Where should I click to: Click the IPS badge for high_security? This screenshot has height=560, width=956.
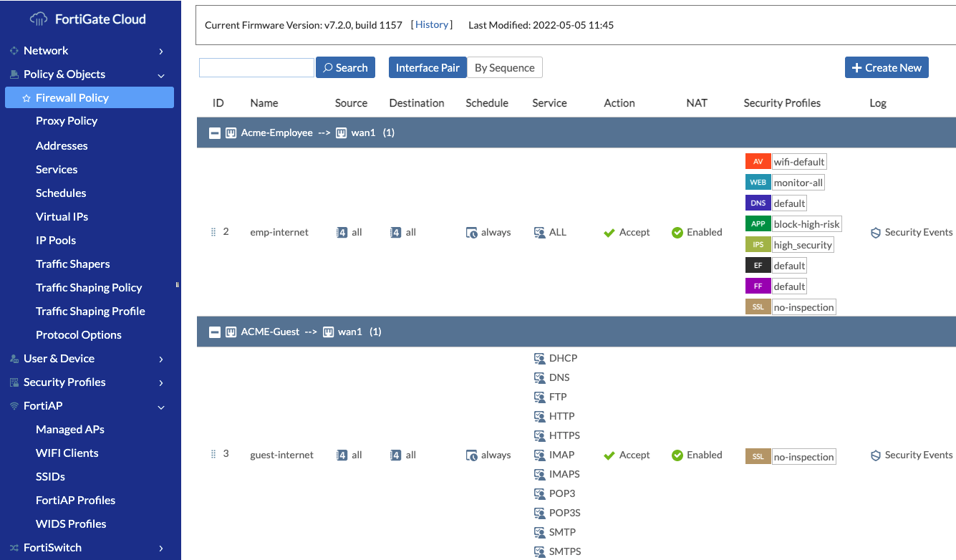point(758,245)
